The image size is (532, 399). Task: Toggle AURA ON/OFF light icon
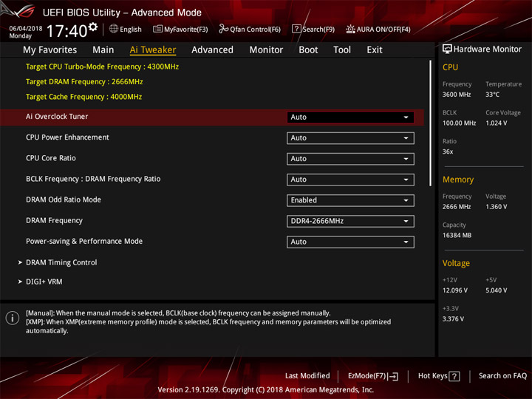[x=350, y=29]
